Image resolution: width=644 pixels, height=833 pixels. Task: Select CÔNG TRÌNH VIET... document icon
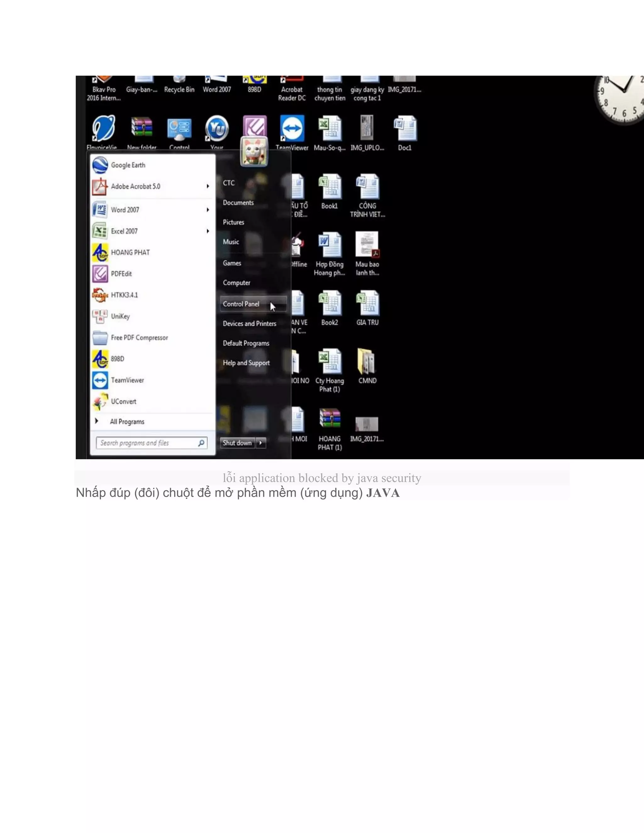point(367,196)
